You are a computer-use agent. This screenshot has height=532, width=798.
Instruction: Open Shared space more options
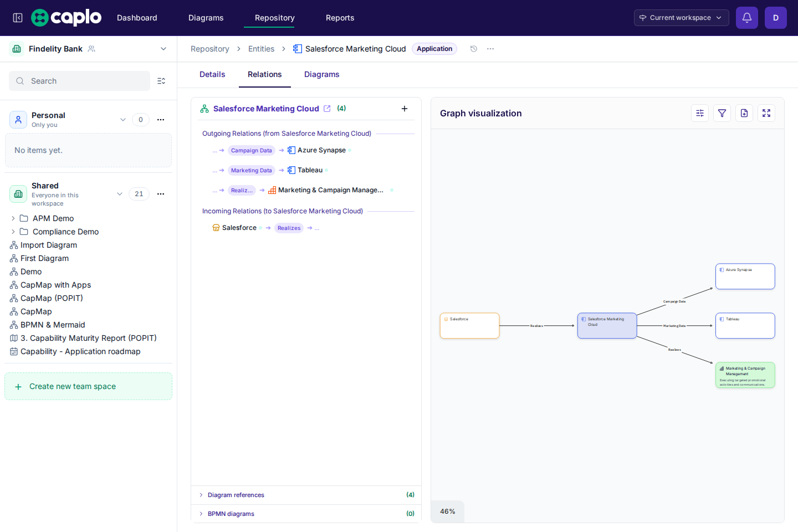pyautogui.click(x=161, y=194)
